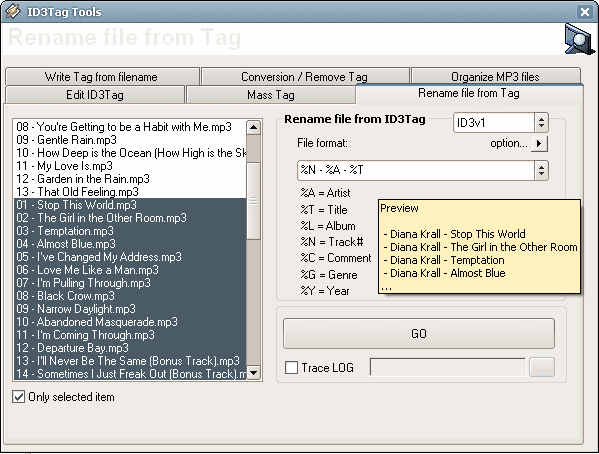Click the browse button next to Trace LOG field
Image resolution: width=599 pixels, height=454 pixels.
click(541, 368)
